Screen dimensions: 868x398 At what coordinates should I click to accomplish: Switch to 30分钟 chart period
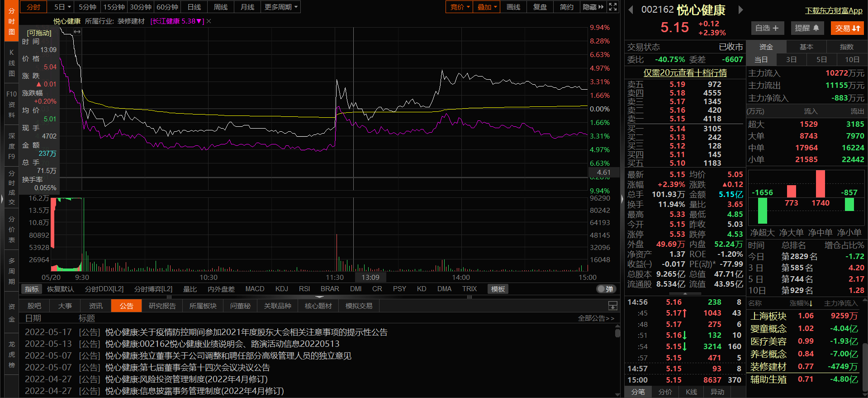[141, 7]
